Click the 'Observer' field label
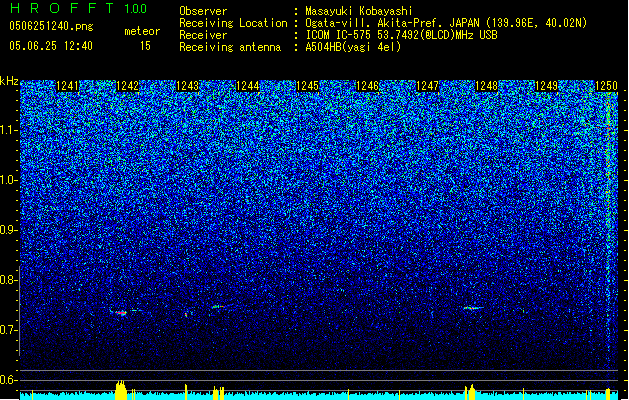The image size is (629, 400). coord(203,11)
